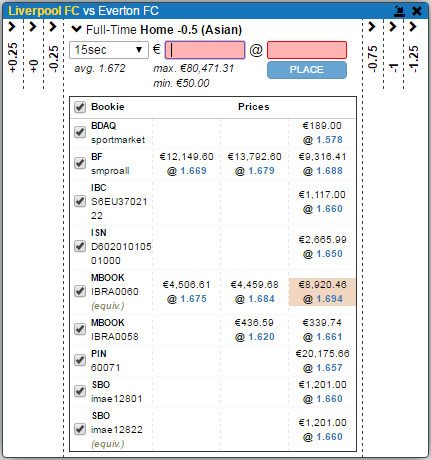Click the price input field after @
The image size is (431, 460).
click(307, 50)
